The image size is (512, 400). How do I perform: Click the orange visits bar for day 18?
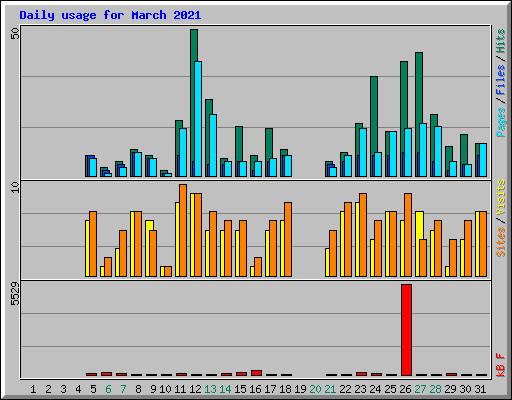(288, 239)
